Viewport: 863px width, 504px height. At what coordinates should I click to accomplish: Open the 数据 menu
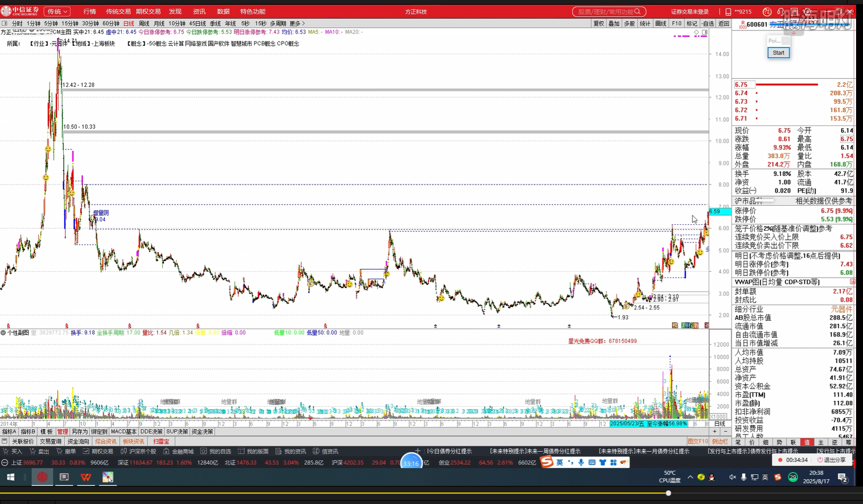click(x=223, y=11)
